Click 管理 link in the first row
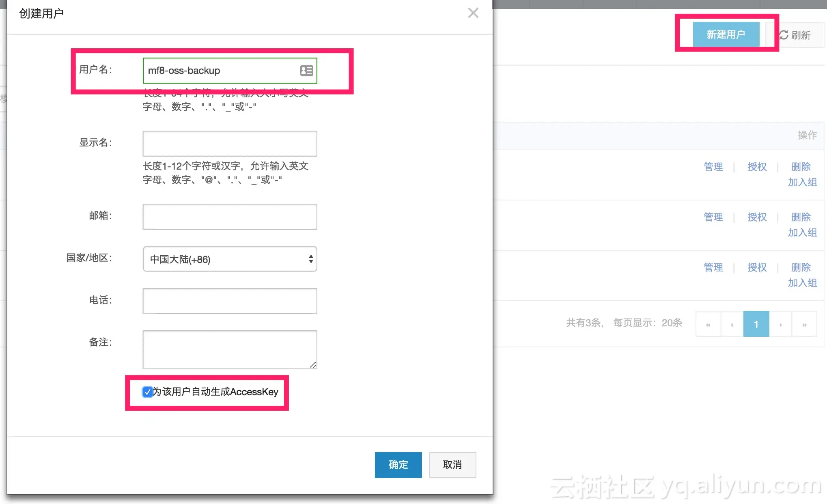The image size is (827, 504). (x=713, y=167)
